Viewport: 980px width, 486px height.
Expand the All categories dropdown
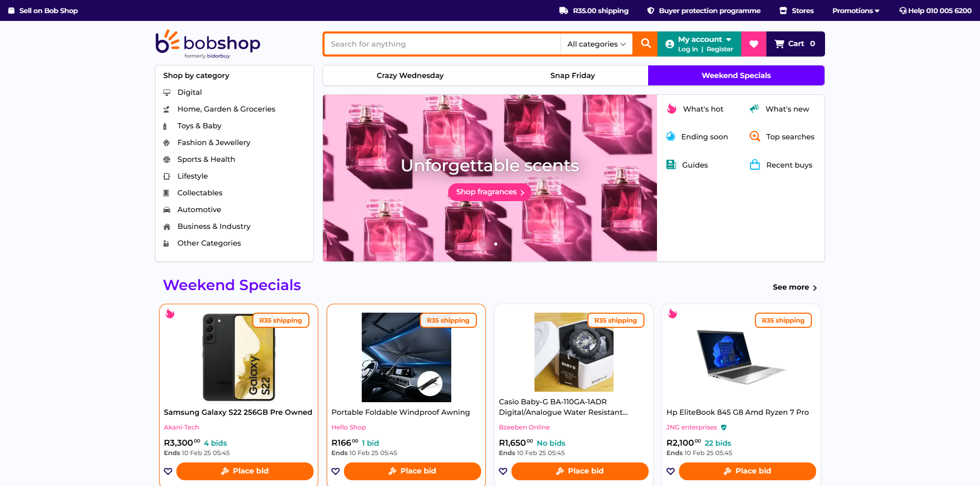coord(596,44)
